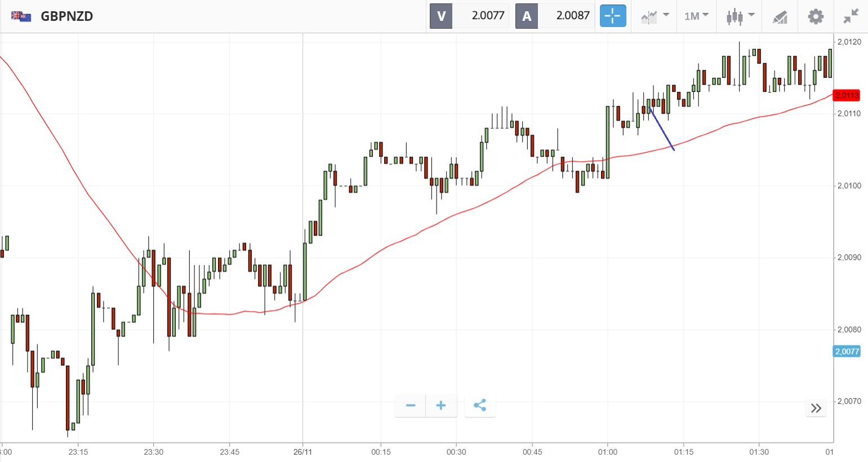The width and height of the screenshot is (868, 462).
Task: Zoom in the chart with plus
Action: tap(441, 405)
